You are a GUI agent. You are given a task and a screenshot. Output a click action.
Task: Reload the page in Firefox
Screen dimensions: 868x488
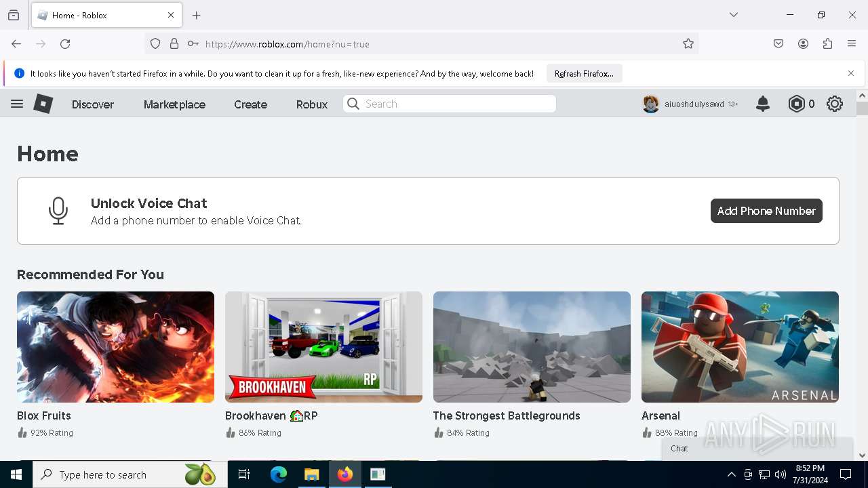[x=65, y=44]
